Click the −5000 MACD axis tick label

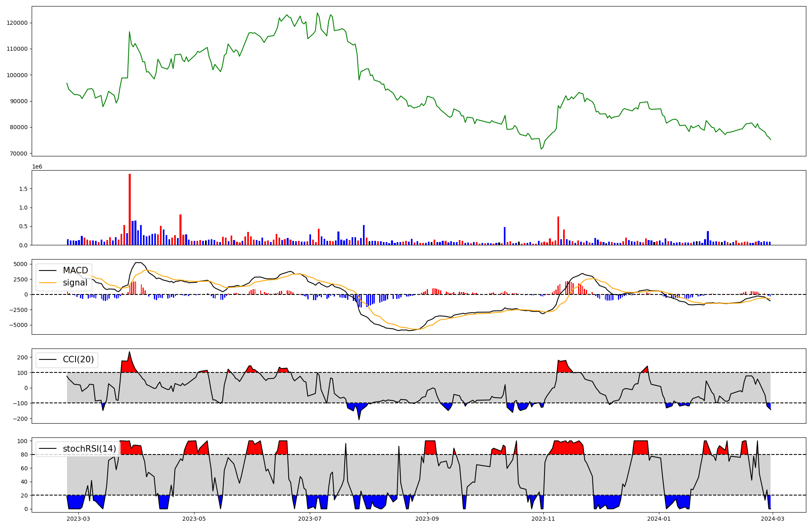pos(18,325)
